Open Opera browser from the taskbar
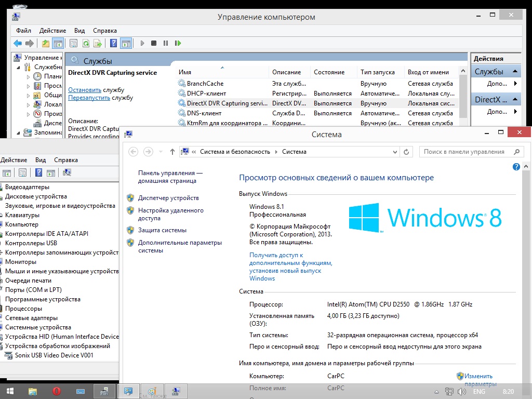Image resolution: width=532 pixels, height=399 pixels. [x=57, y=391]
